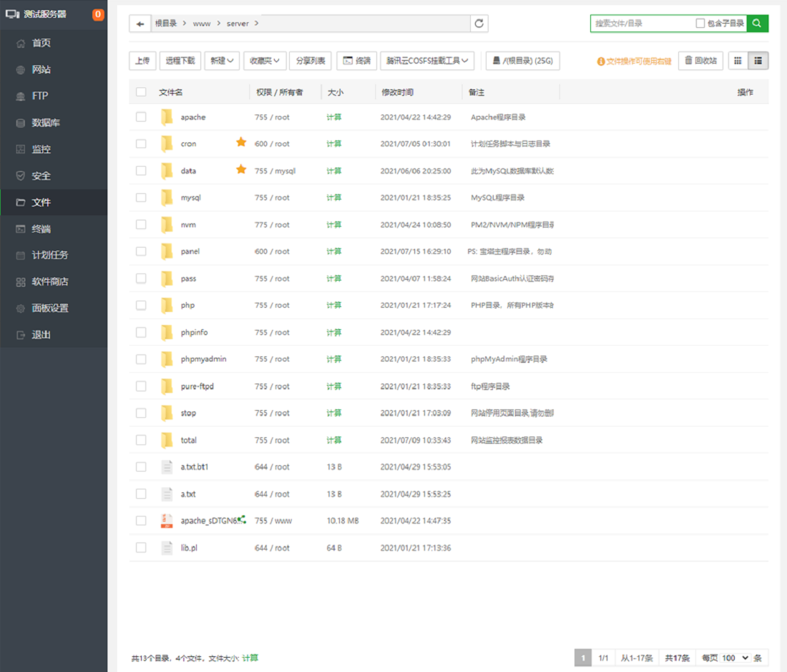The width and height of the screenshot is (787, 672).
Task: Select the checkbox for mysql folder
Action: (x=141, y=198)
